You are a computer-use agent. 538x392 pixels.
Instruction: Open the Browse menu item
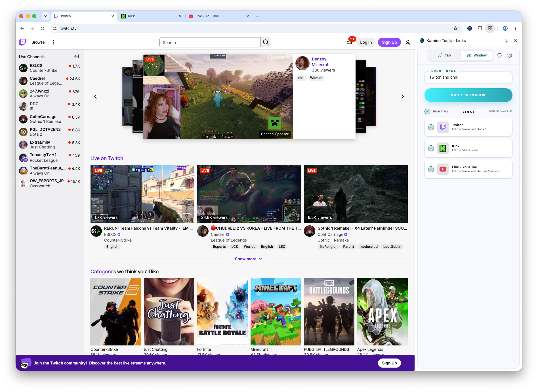(38, 42)
